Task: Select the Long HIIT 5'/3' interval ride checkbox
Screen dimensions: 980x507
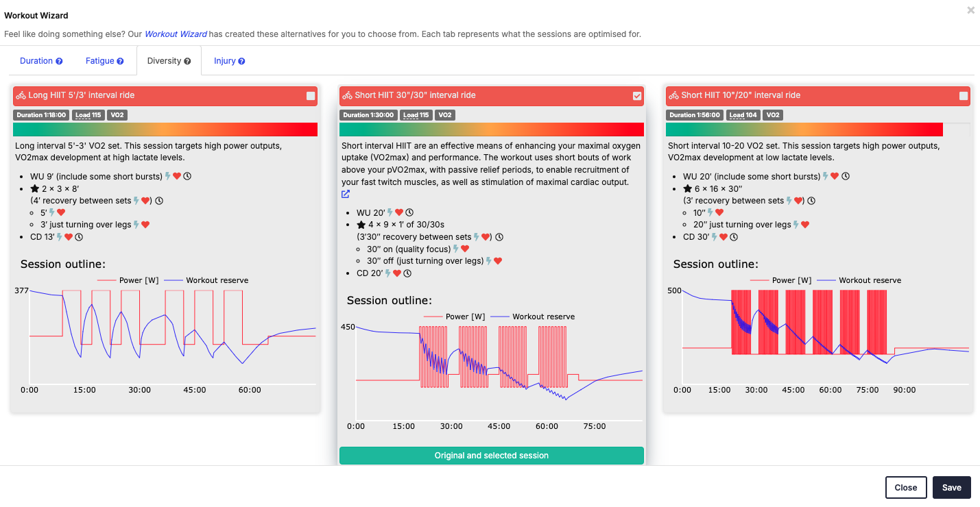Action: 311,96
